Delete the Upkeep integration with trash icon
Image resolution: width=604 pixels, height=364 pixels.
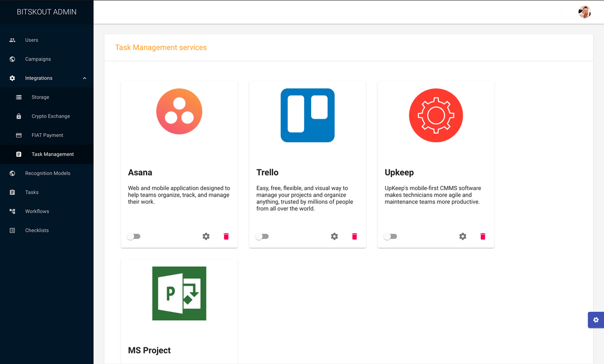tap(483, 236)
